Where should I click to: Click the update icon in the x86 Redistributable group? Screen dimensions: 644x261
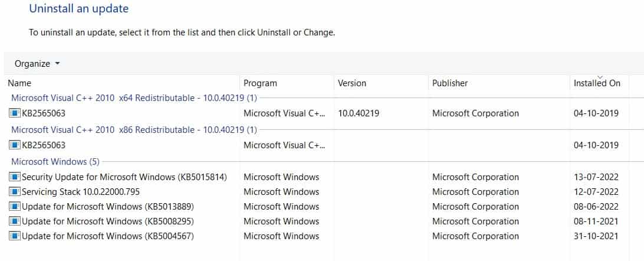pos(15,145)
